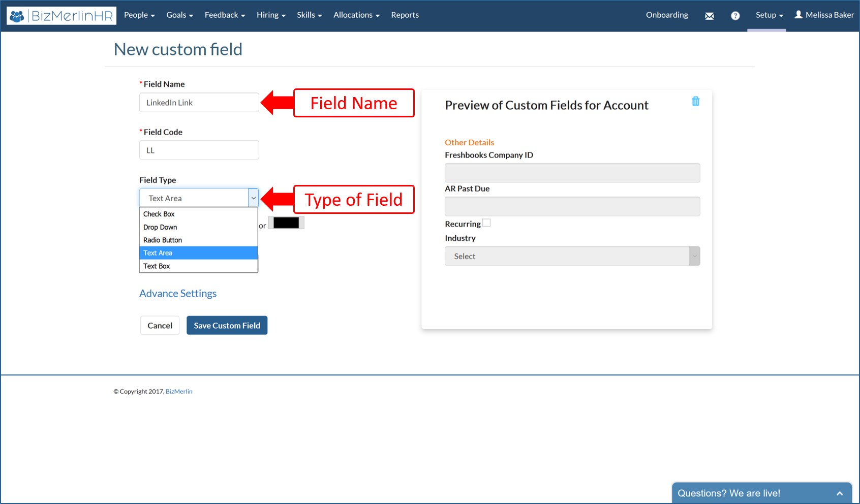Toggle the Recurring checkbox
860x504 pixels.
[x=486, y=223]
